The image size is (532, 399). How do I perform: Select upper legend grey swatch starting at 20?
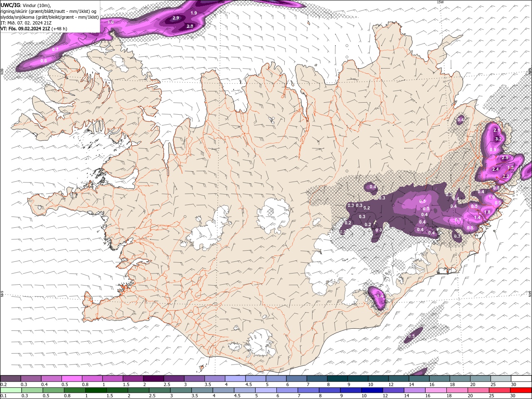480,379
